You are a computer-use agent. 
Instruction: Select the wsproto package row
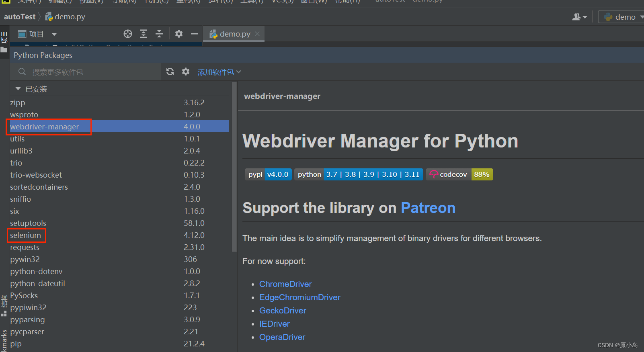tap(119, 115)
